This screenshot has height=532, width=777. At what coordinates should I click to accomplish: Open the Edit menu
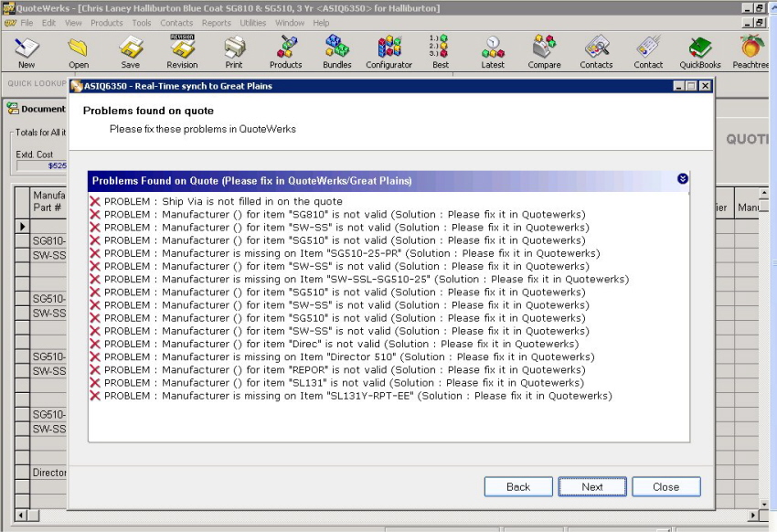48,23
